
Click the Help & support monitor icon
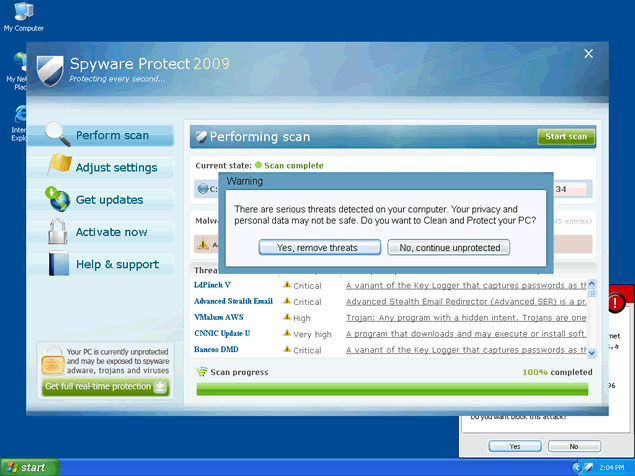point(58,264)
